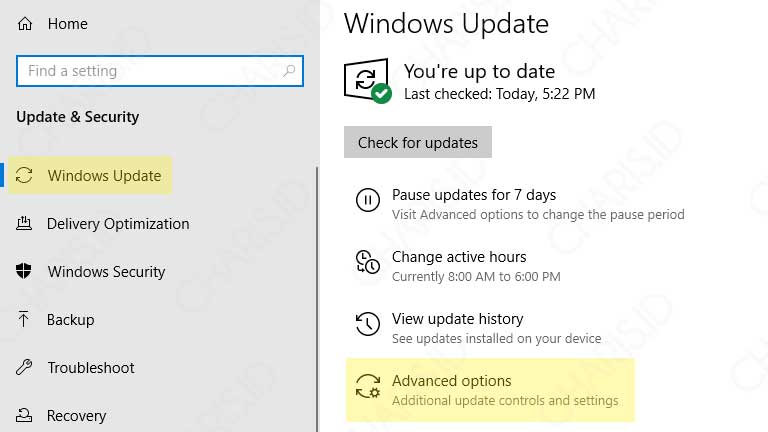Click the Backup upward arrow icon

[x=24, y=319]
